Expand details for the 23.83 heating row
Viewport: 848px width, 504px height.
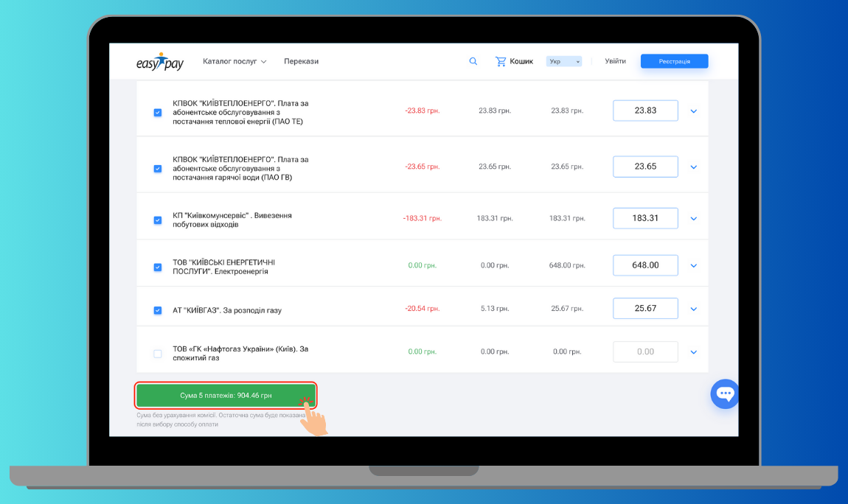click(x=693, y=111)
